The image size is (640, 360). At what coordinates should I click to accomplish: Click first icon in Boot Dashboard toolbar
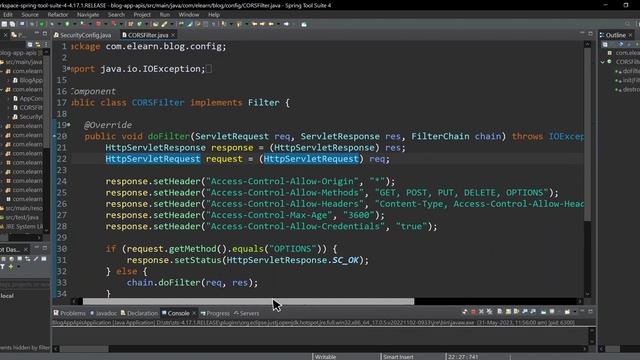3,258
